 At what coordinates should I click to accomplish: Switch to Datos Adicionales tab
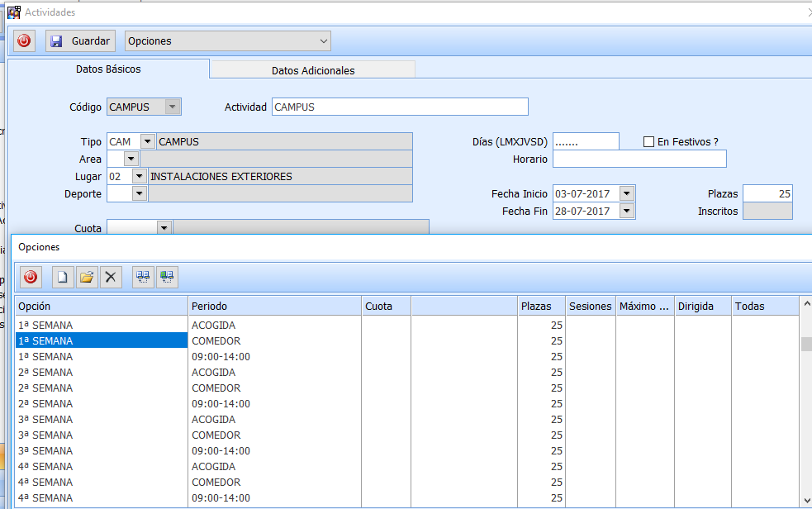pyautogui.click(x=312, y=70)
